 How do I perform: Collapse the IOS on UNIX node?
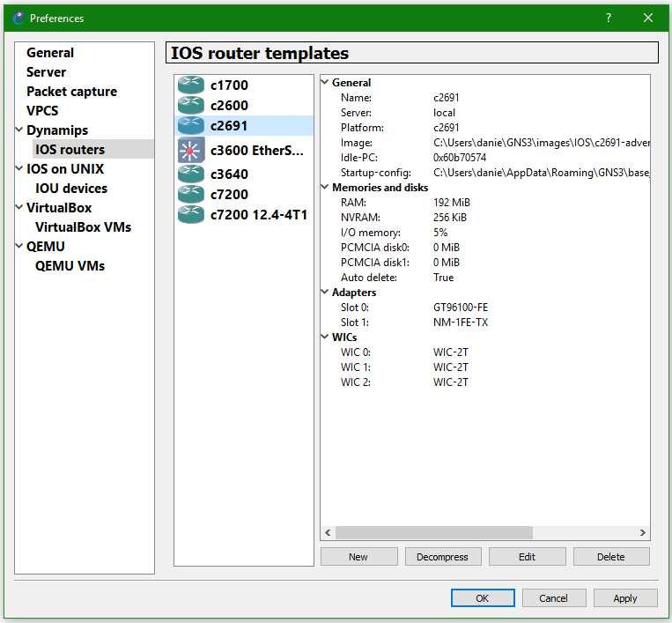(19, 168)
